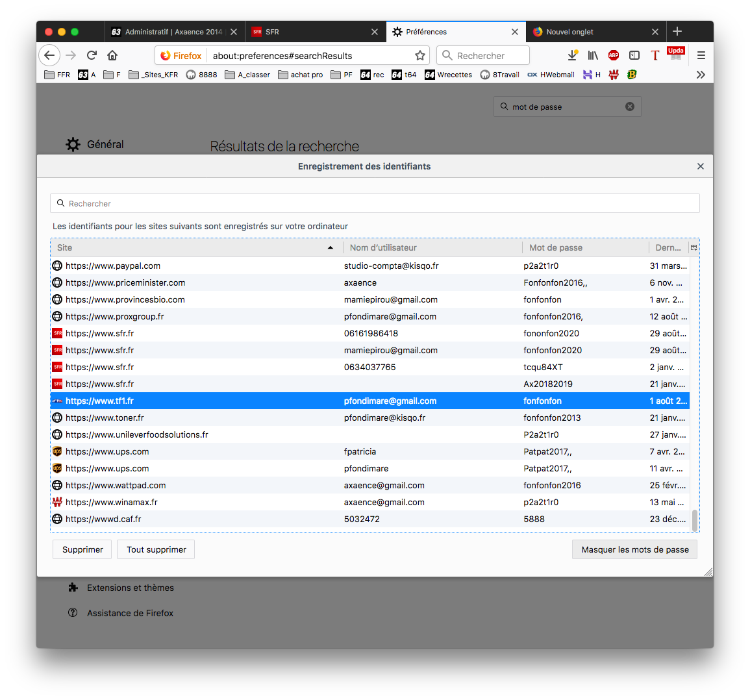750x700 pixels.
Task: Open the Winamax bookmark icon in toolbar
Action: pos(614,75)
